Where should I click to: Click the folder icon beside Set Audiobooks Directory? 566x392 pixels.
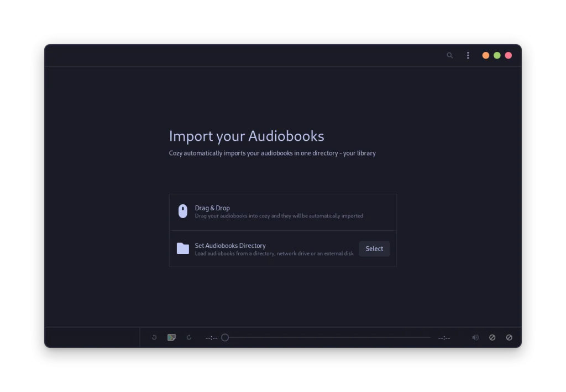click(x=183, y=248)
